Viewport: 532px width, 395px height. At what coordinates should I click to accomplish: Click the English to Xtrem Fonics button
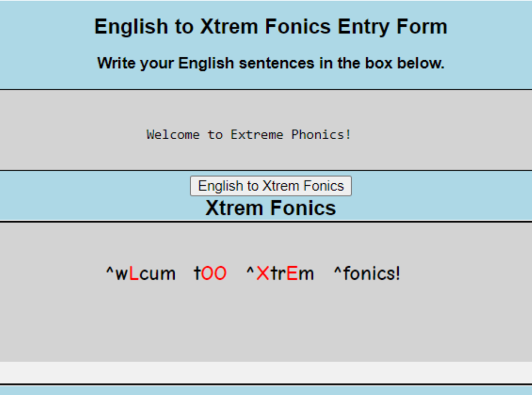[x=271, y=186]
